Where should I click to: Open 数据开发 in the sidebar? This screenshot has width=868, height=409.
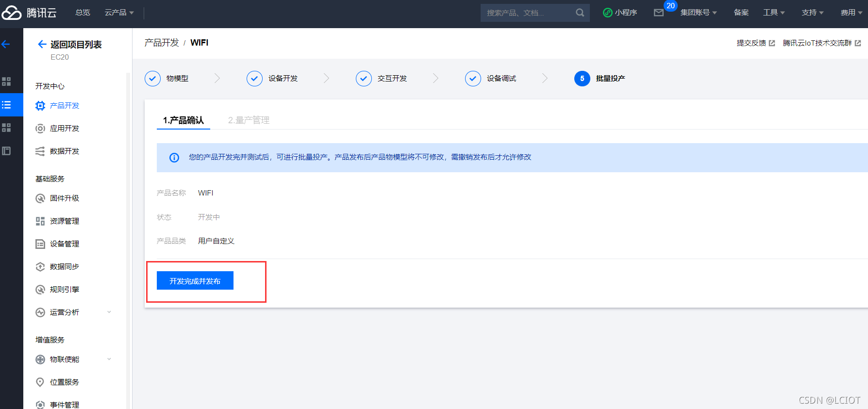(x=65, y=151)
